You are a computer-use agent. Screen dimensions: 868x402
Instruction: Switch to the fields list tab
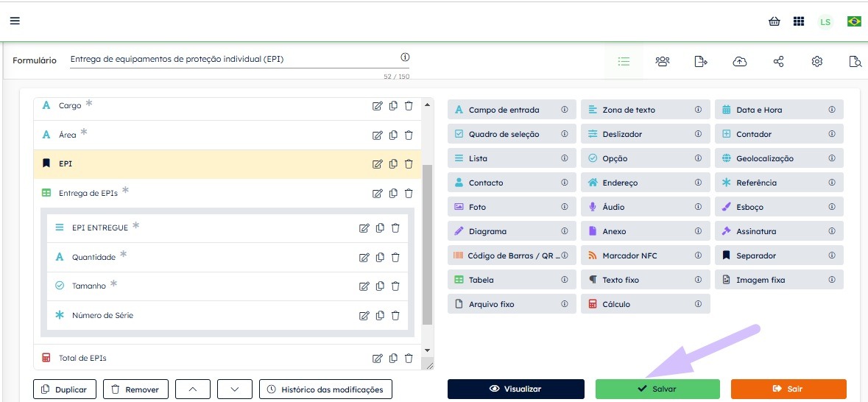pos(624,61)
